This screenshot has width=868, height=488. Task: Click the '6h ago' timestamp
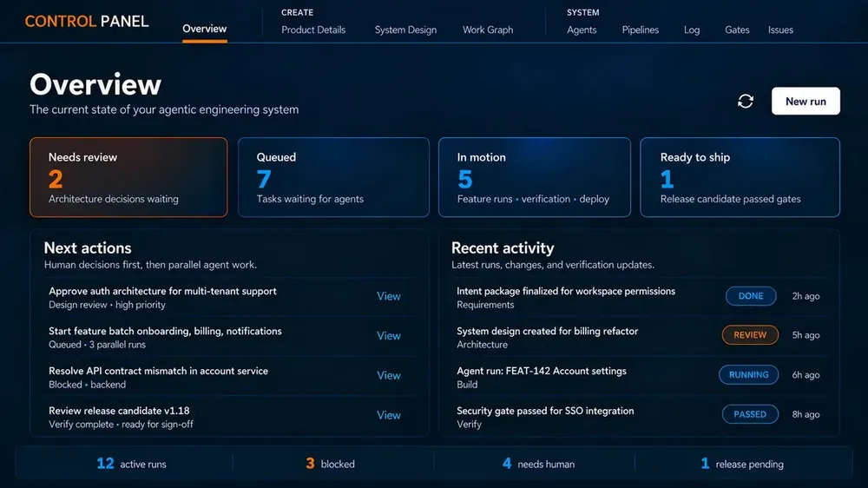point(806,375)
